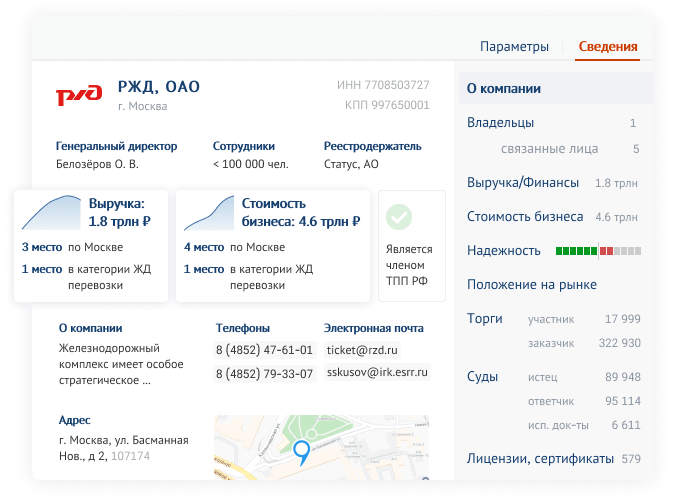Open the revenue growth chart graphic
The width and height of the screenshot is (685, 496).
point(52,212)
